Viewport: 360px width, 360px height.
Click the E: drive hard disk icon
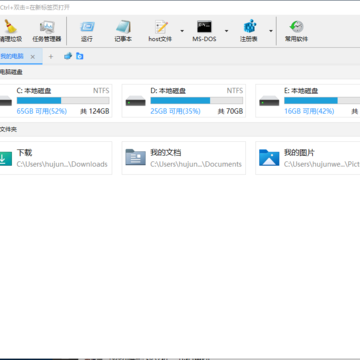click(269, 101)
